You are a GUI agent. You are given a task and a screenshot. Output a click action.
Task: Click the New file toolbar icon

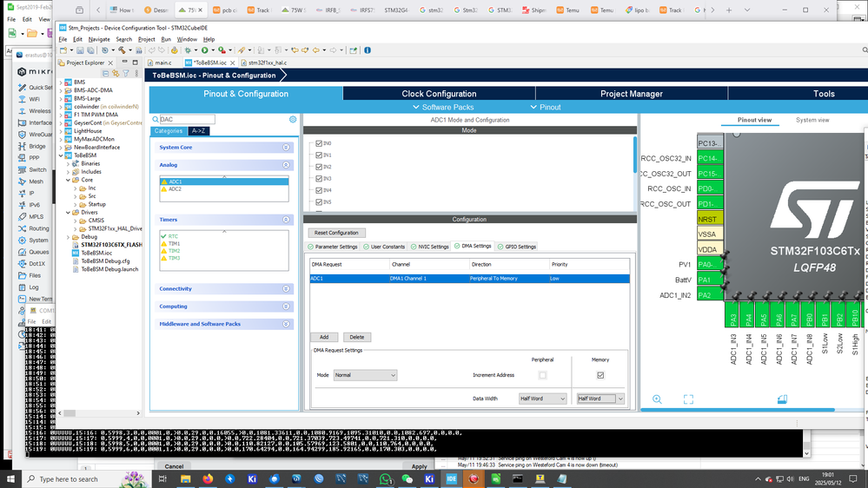(63, 50)
